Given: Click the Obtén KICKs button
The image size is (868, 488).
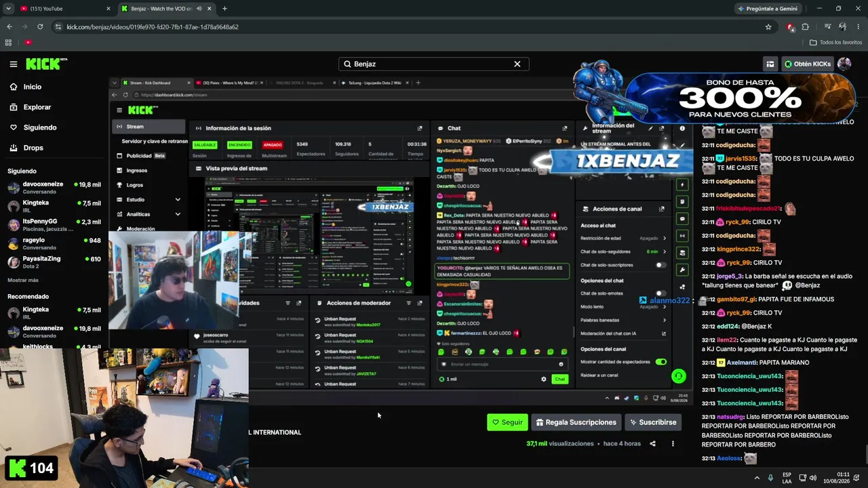Looking at the screenshot, I should click(807, 64).
